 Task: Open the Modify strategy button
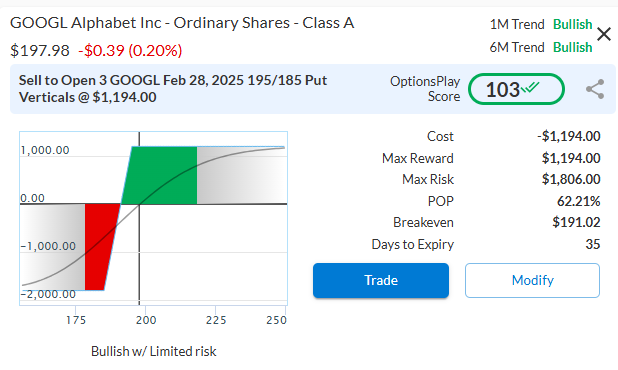tap(532, 280)
